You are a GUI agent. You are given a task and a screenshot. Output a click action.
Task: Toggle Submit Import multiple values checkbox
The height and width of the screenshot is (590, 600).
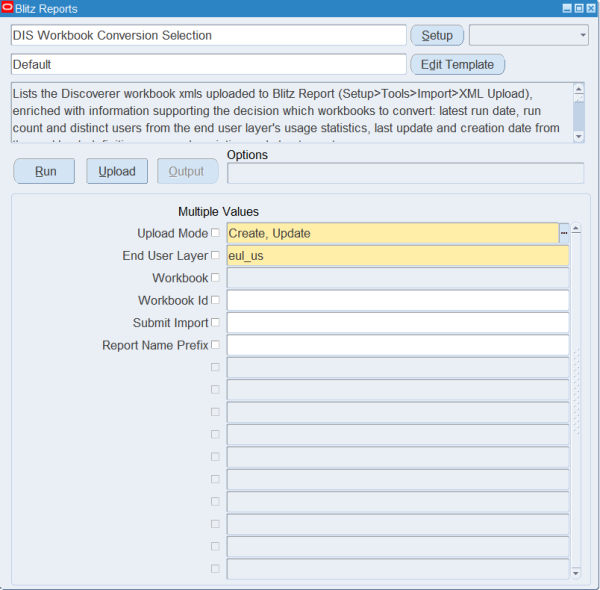215,322
